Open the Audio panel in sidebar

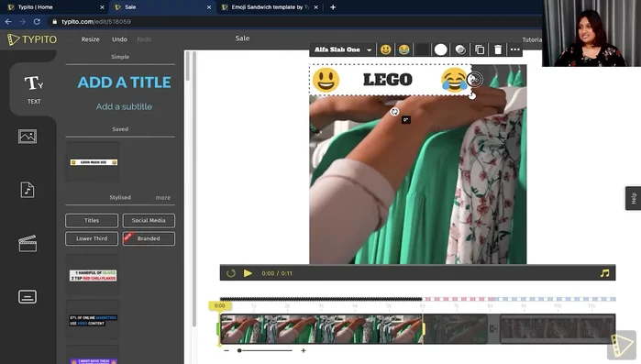click(x=28, y=190)
